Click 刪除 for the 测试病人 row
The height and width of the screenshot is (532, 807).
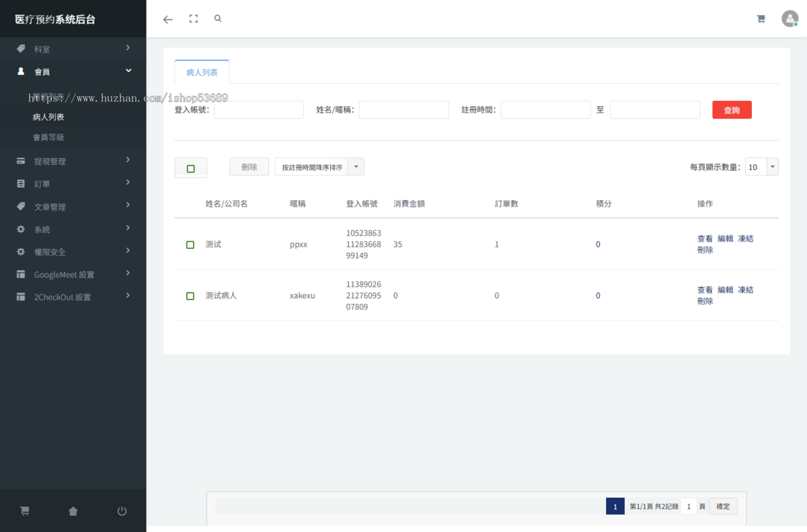tap(705, 301)
